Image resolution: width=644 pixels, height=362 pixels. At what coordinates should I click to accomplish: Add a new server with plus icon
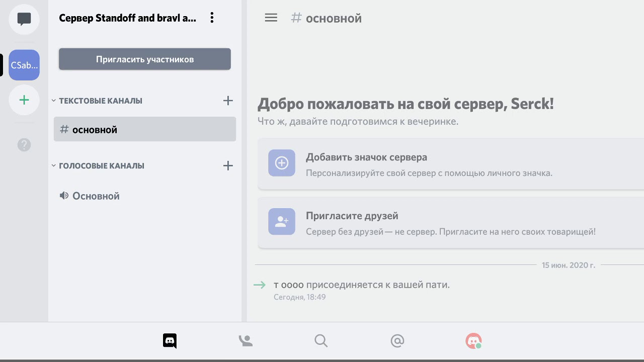24,100
